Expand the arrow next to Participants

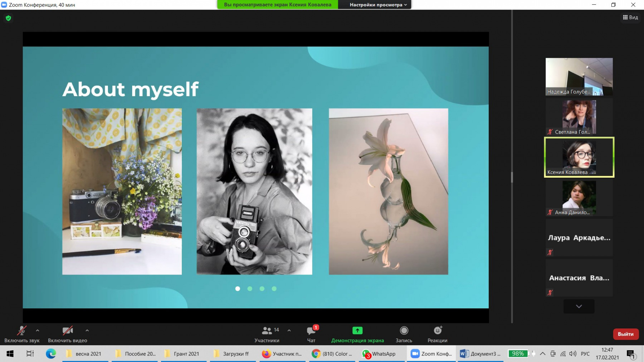289,331
